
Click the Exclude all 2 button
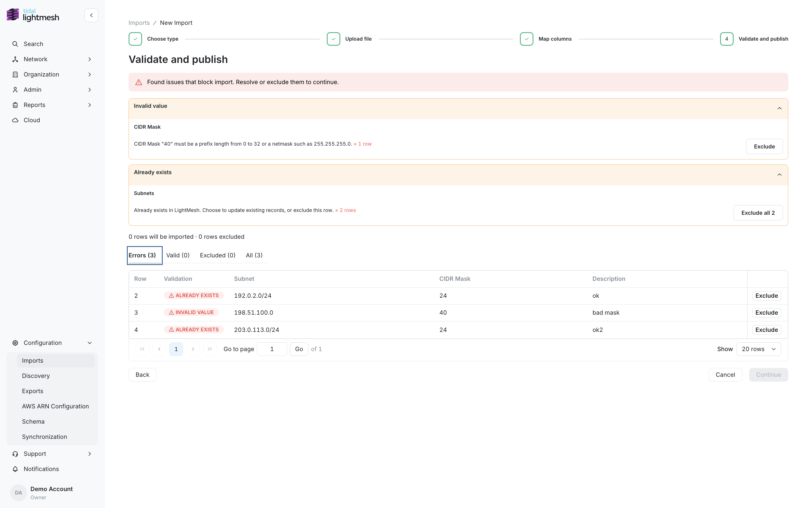pos(758,213)
